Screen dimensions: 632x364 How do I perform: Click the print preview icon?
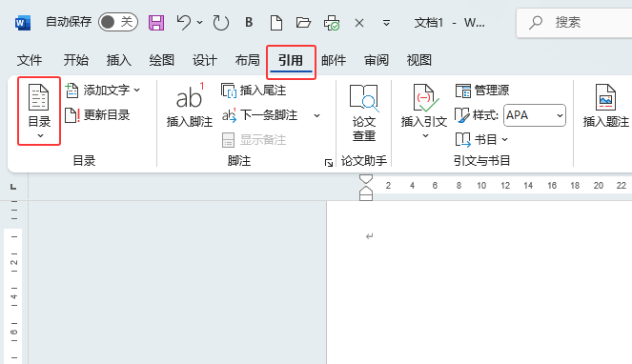[332, 23]
